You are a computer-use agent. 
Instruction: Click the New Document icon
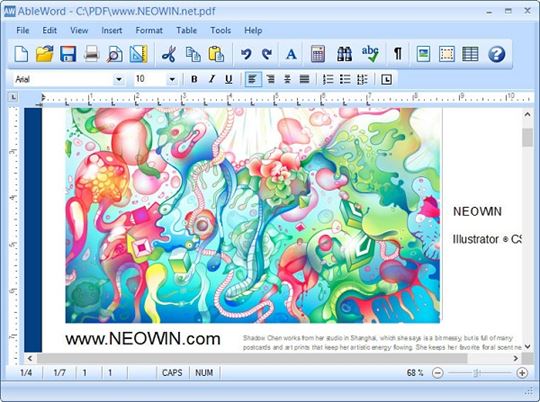(21, 54)
